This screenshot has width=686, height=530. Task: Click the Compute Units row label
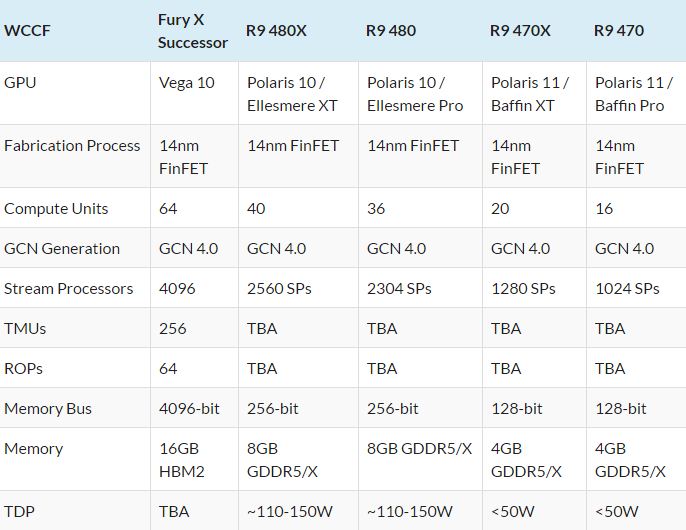tap(56, 209)
